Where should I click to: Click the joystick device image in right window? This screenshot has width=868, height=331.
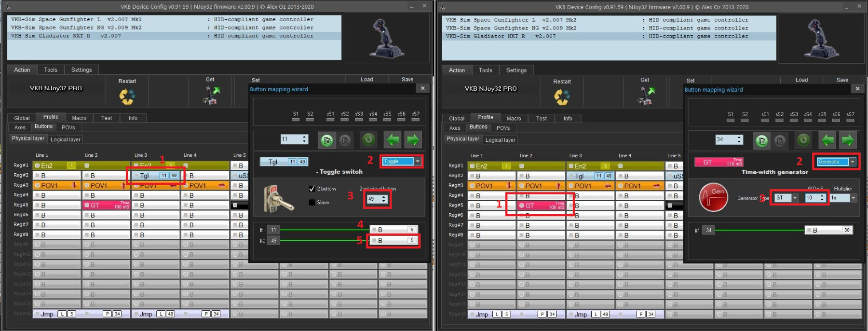(821, 39)
